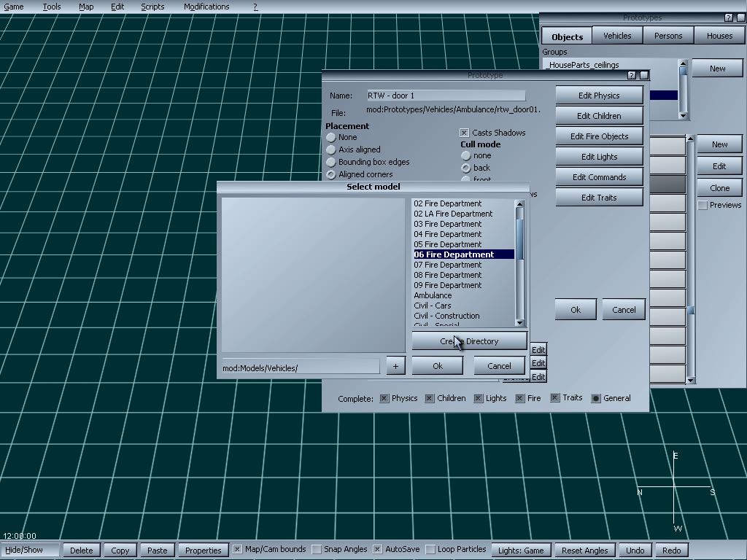Click the Properties button
This screenshot has width=747, height=560.
point(203,550)
